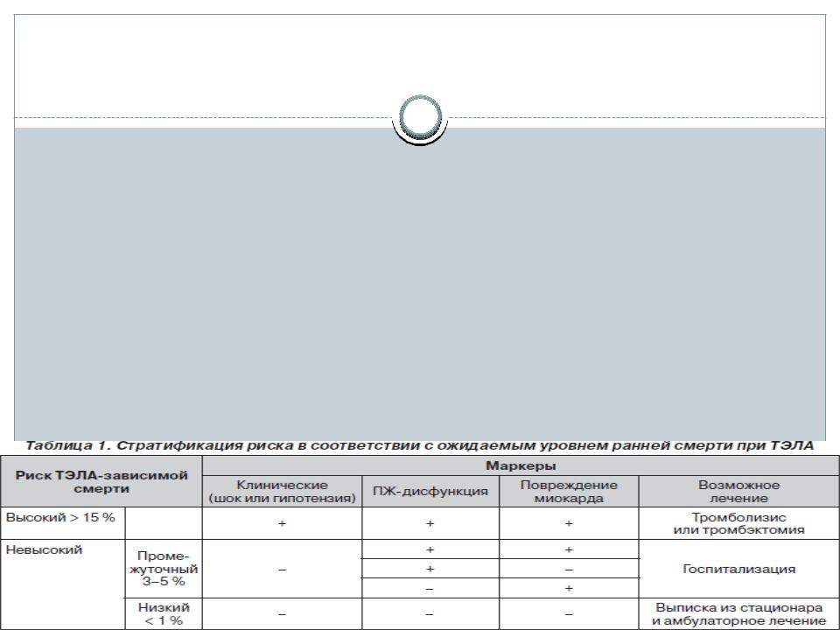Click the minus under Клинические in Промежуточный row
Viewport: 840px width, 630px height.
coord(283,570)
